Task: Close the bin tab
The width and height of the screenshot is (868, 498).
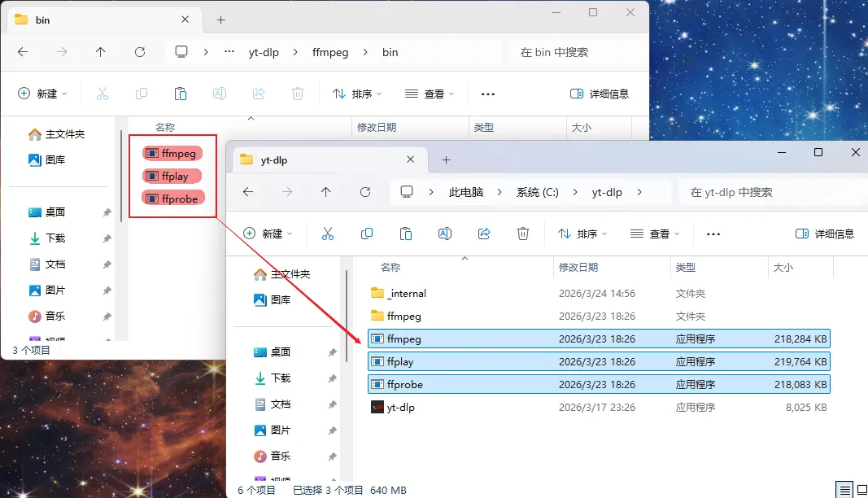Action: (185, 20)
